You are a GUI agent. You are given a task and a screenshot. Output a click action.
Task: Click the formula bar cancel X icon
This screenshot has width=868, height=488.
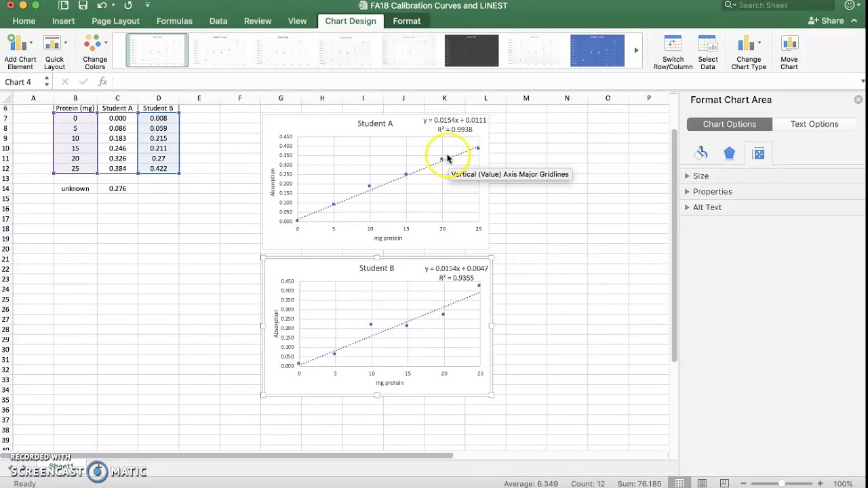(x=65, y=82)
